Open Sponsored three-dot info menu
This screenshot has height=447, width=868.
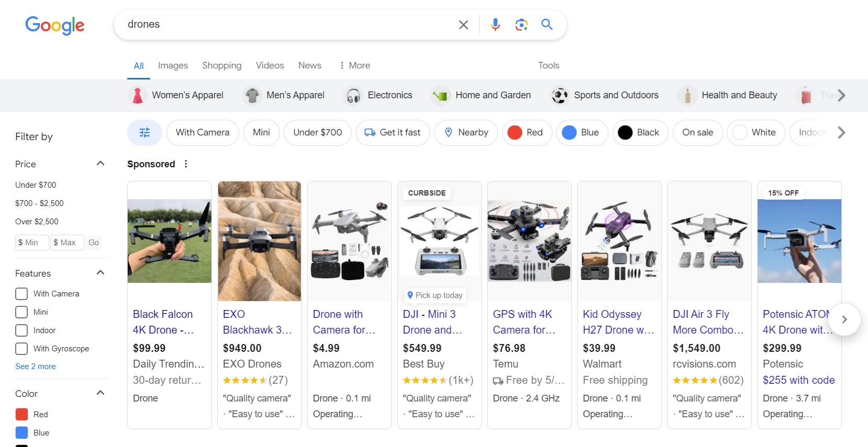click(x=186, y=164)
